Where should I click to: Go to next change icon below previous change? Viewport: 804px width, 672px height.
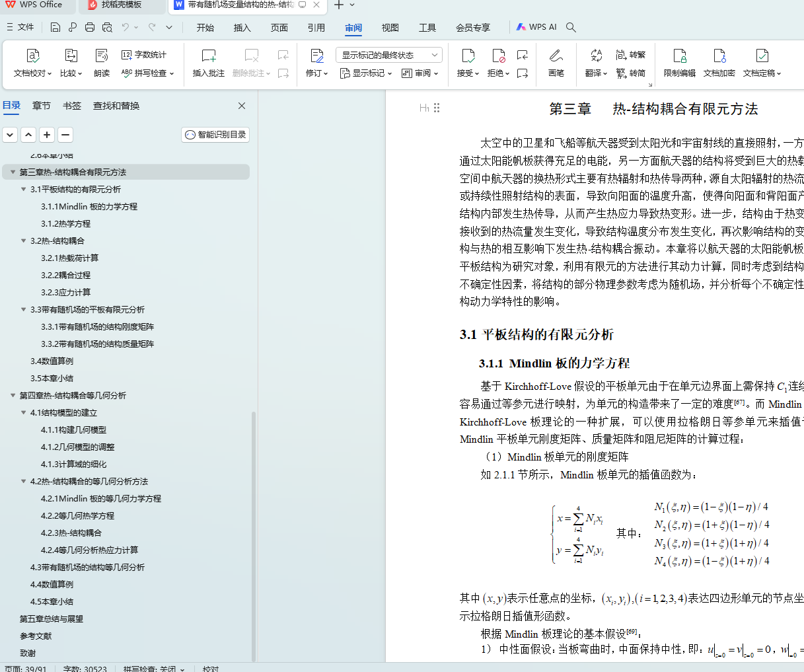coord(523,73)
